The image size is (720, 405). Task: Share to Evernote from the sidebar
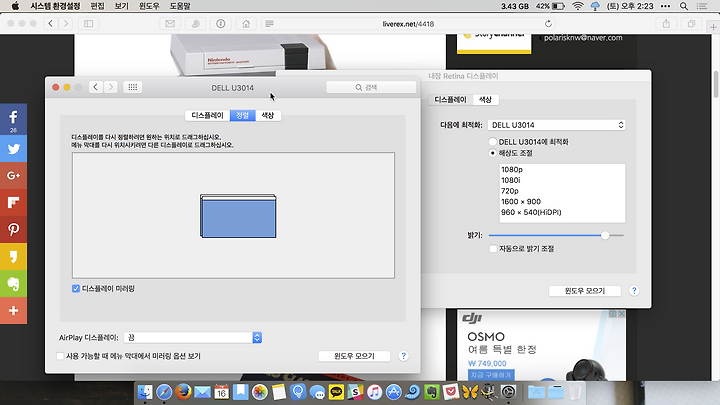coord(13,283)
